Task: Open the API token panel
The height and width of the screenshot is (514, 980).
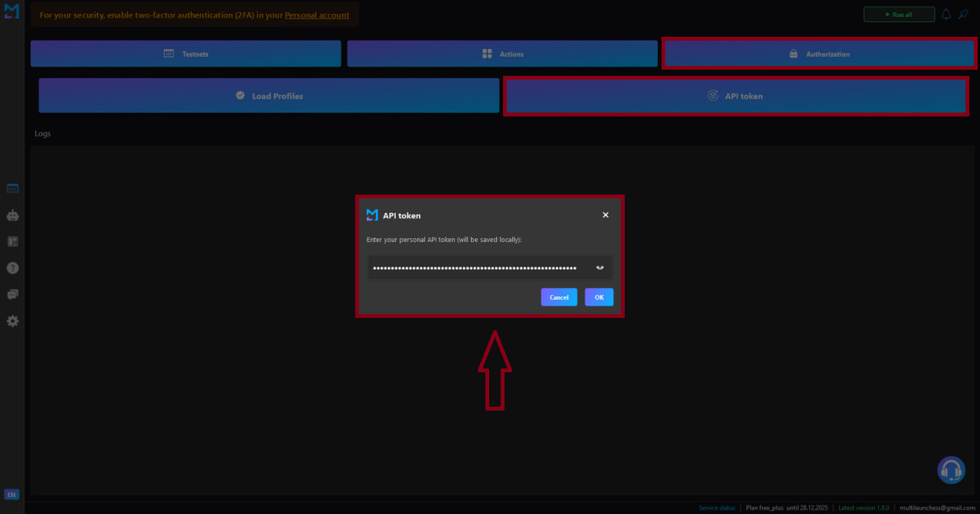Action: point(736,95)
